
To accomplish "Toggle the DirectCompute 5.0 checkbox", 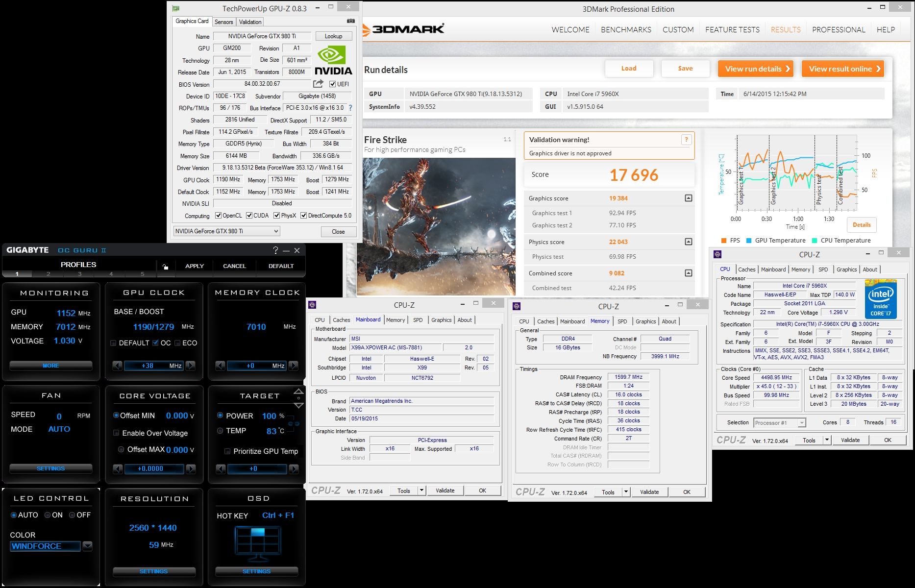I will [x=303, y=216].
